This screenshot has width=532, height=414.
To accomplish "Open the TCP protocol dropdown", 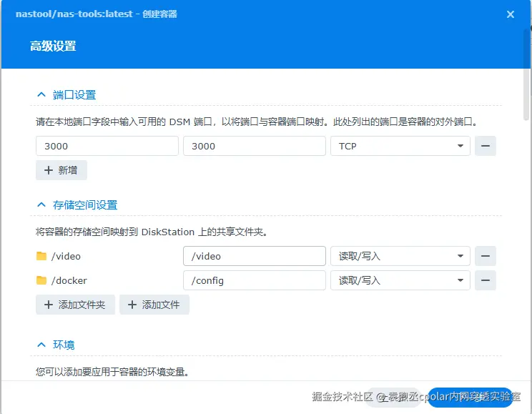I will coord(400,147).
